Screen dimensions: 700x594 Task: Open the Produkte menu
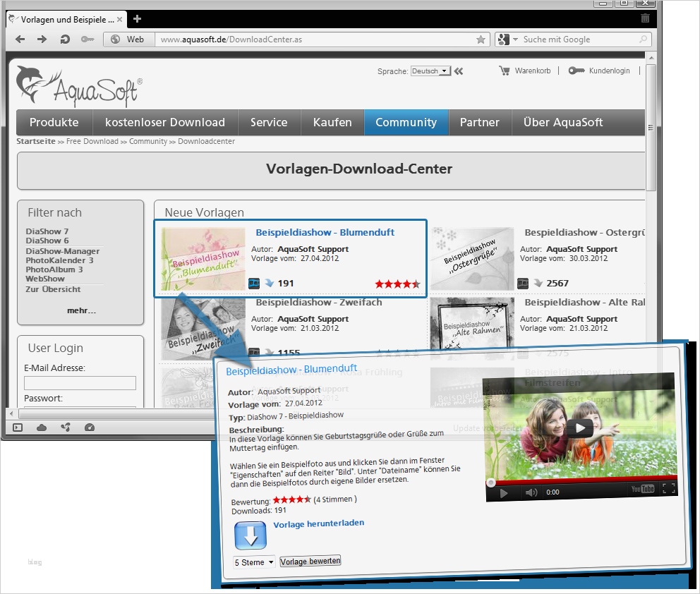(x=54, y=122)
